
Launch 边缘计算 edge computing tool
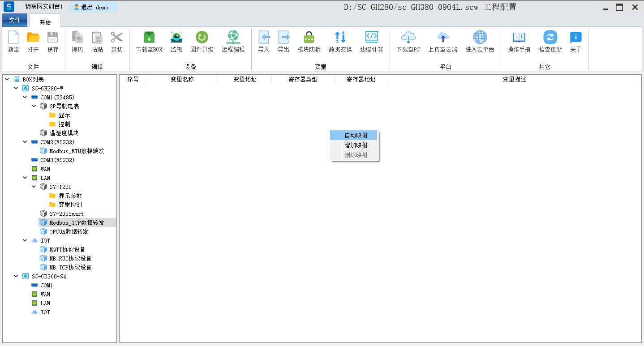(371, 38)
